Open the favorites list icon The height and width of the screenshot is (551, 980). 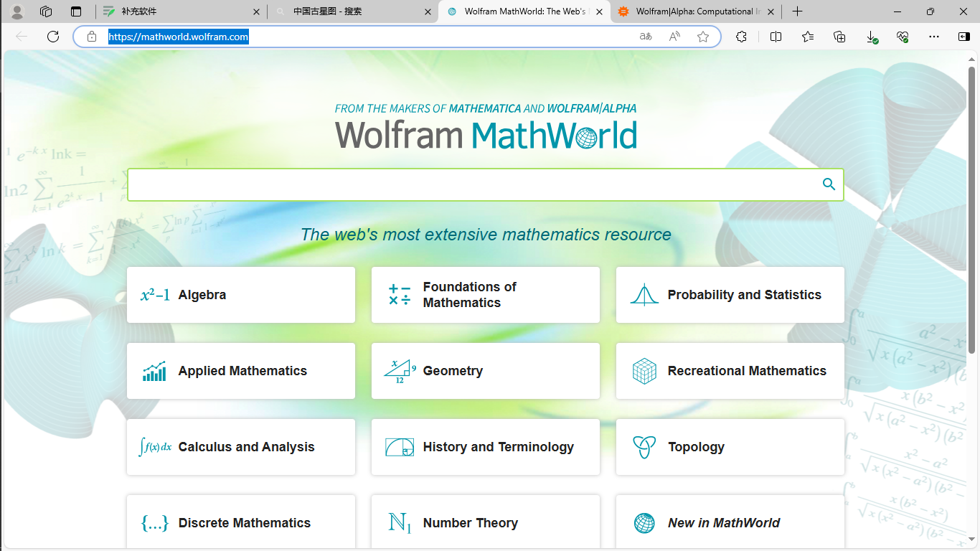pyautogui.click(x=808, y=37)
